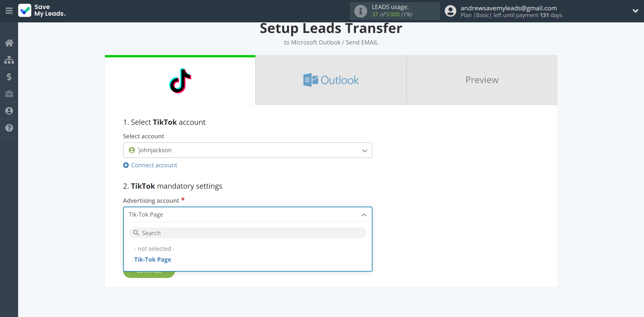Select TikTok Page from account list

point(153,259)
